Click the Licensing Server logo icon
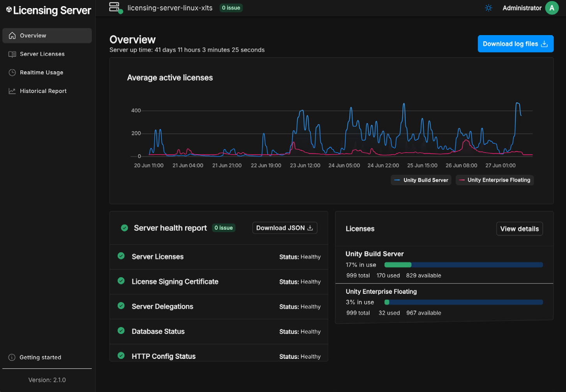Viewport: 566px width, 392px height. (x=9, y=10)
